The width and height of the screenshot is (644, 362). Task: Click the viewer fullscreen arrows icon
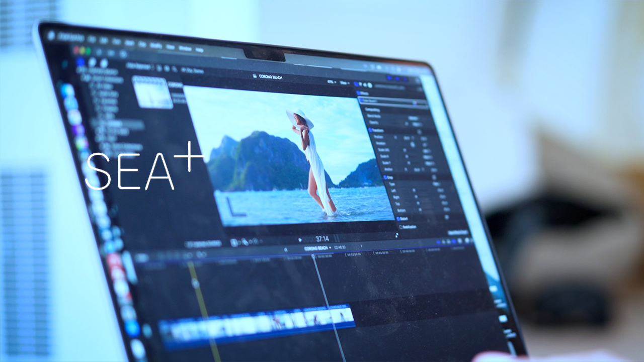(396, 235)
